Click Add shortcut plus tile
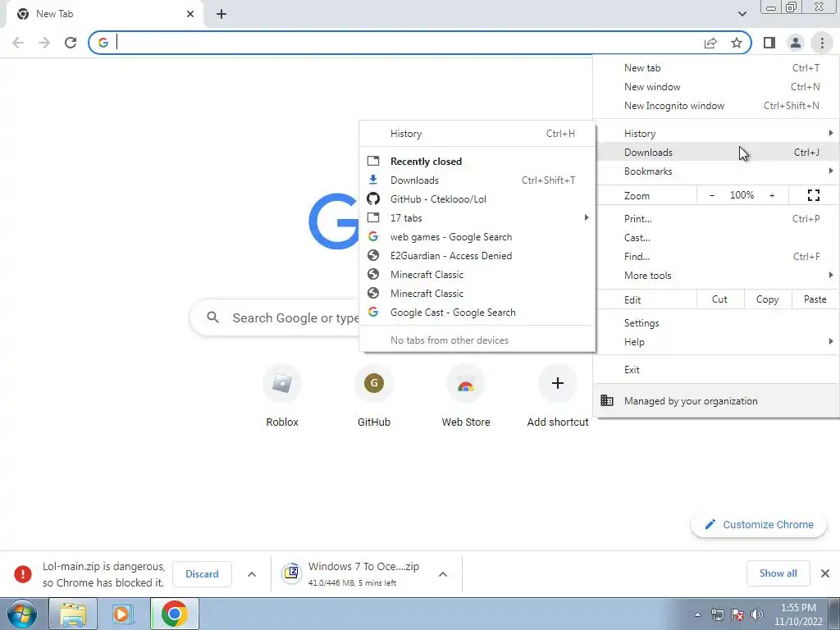The height and width of the screenshot is (630, 840). click(x=558, y=395)
